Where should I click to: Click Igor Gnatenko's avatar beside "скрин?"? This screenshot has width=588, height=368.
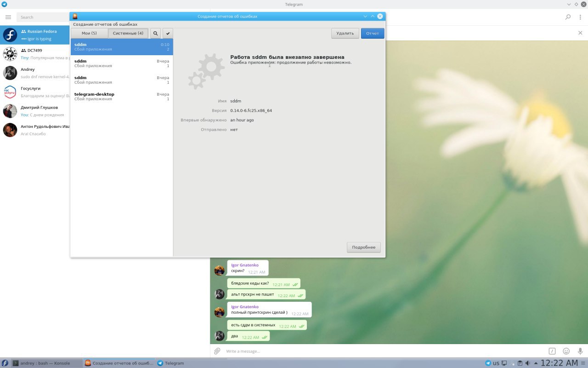220,270
